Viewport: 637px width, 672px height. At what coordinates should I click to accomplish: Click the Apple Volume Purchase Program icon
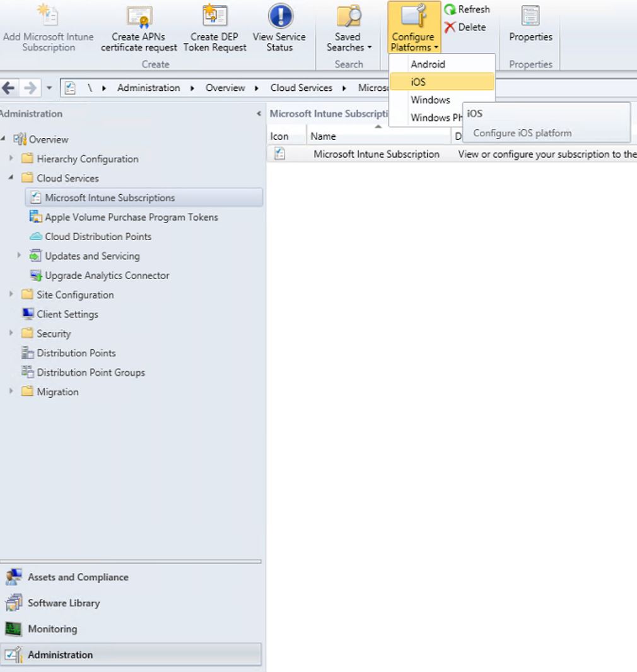[35, 217]
